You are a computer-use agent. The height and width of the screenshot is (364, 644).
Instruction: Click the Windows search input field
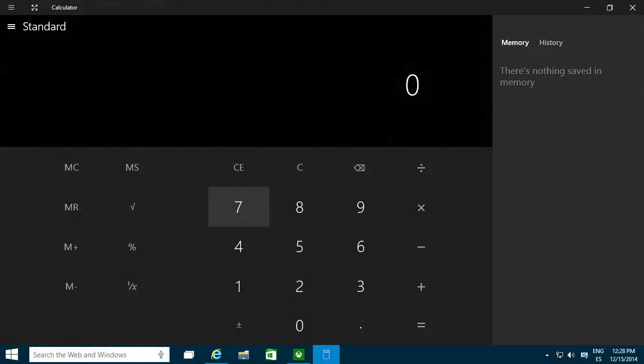point(95,355)
